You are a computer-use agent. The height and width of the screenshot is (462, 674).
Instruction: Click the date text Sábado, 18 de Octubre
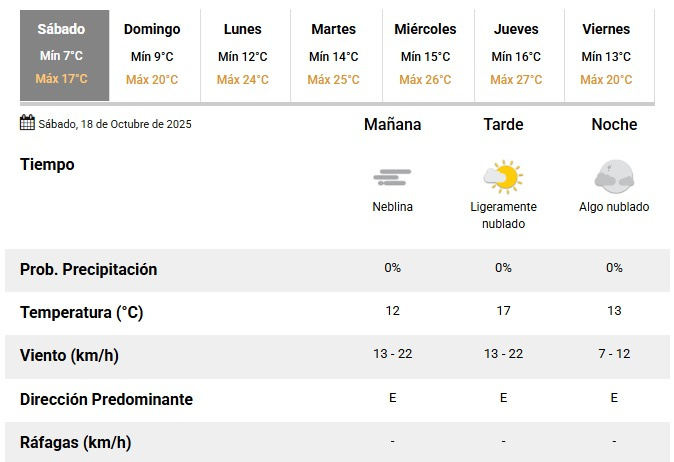tap(115, 124)
